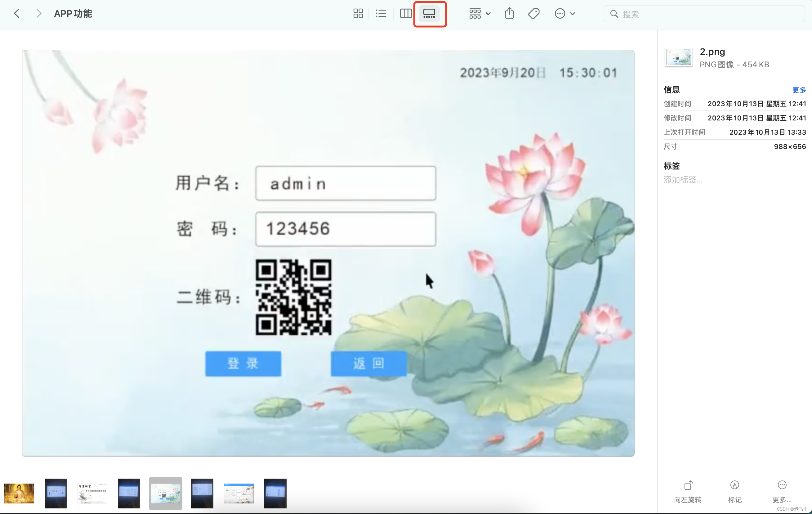Select the sixth dark thumbnail
The width and height of the screenshot is (812, 514).
pos(202,493)
